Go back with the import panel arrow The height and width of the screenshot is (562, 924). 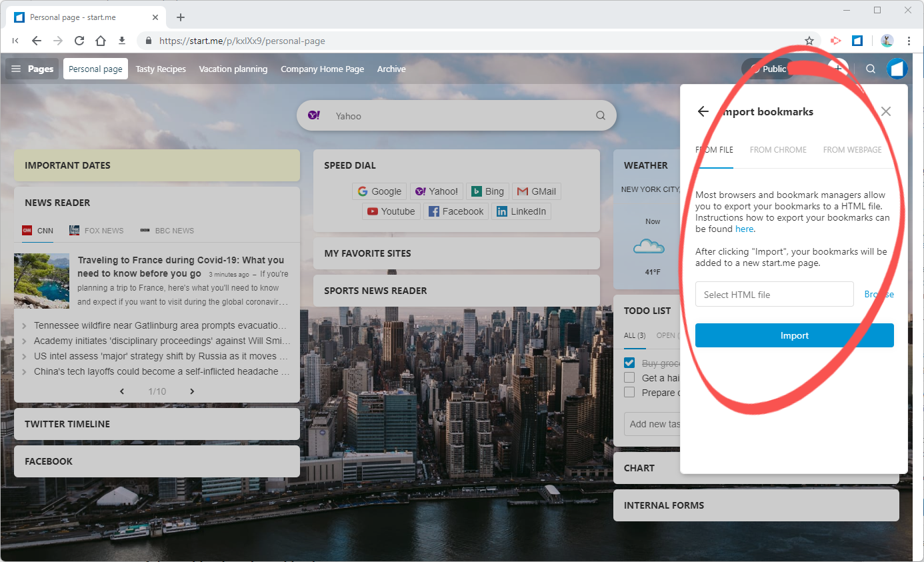(703, 111)
